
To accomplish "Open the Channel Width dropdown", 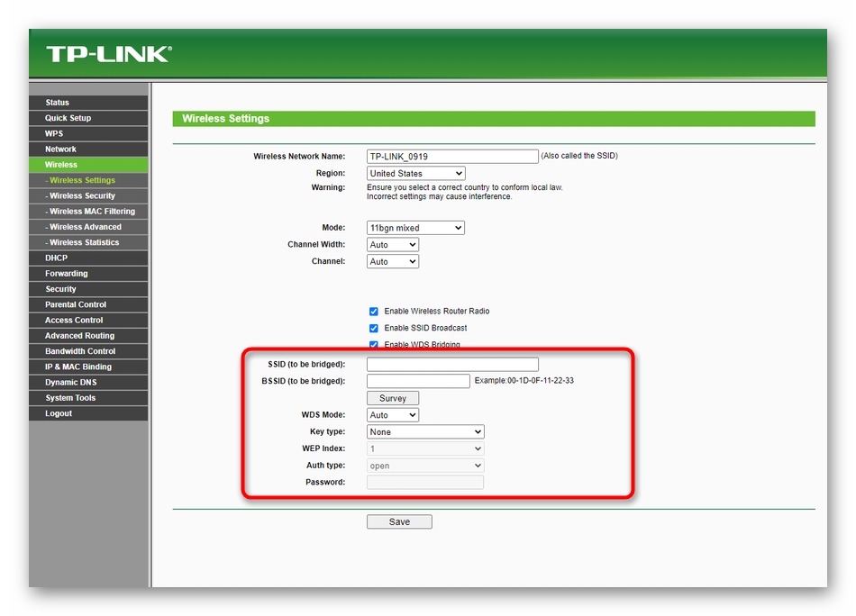I will click(x=393, y=245).
